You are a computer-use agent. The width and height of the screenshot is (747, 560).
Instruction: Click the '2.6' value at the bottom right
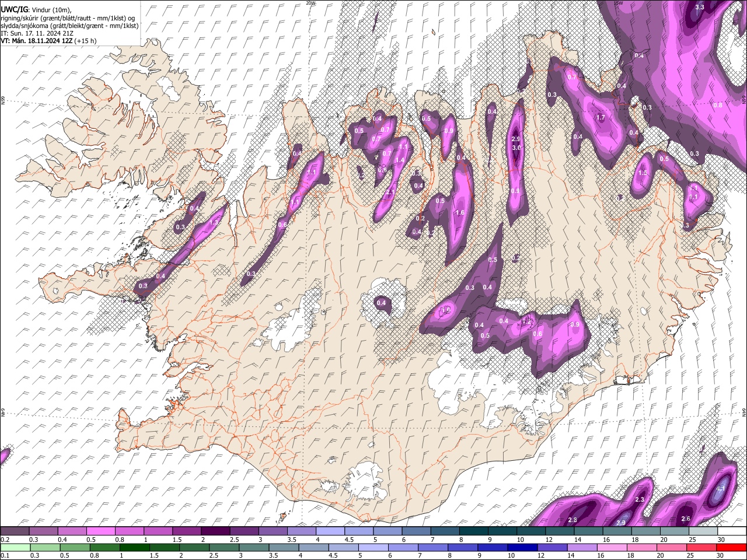686,519
